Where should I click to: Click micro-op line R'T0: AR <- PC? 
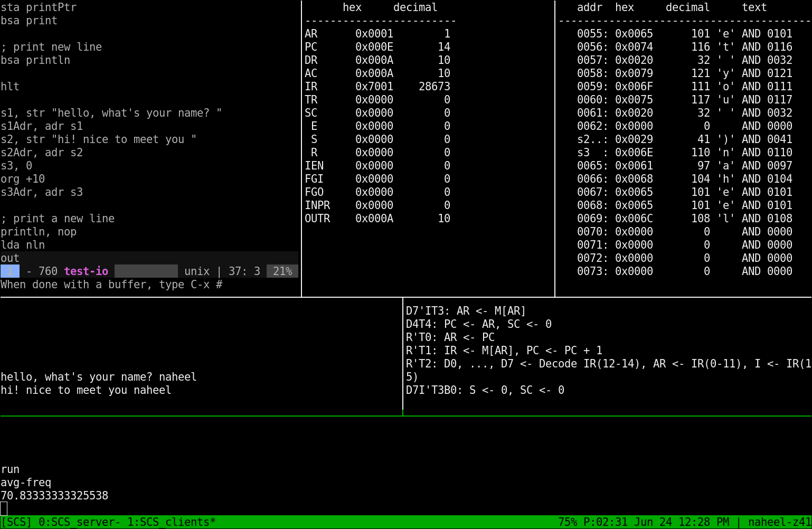click(450, 337)
